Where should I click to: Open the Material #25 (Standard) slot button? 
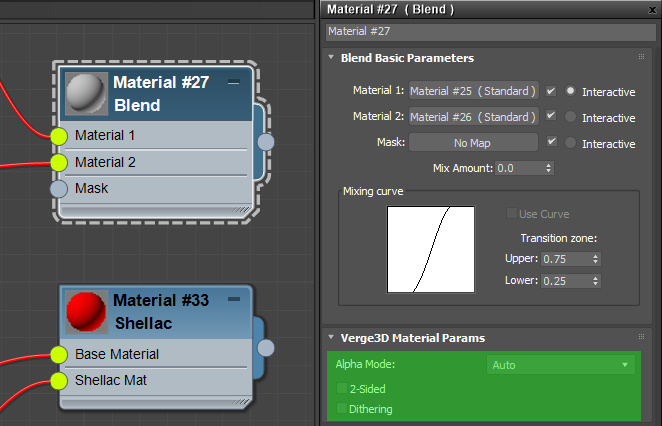click(474, 91)
